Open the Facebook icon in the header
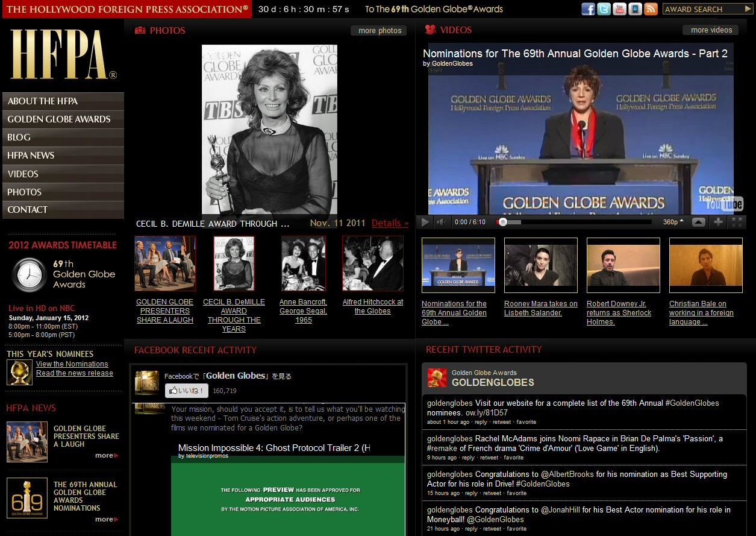 pos(589,9)
